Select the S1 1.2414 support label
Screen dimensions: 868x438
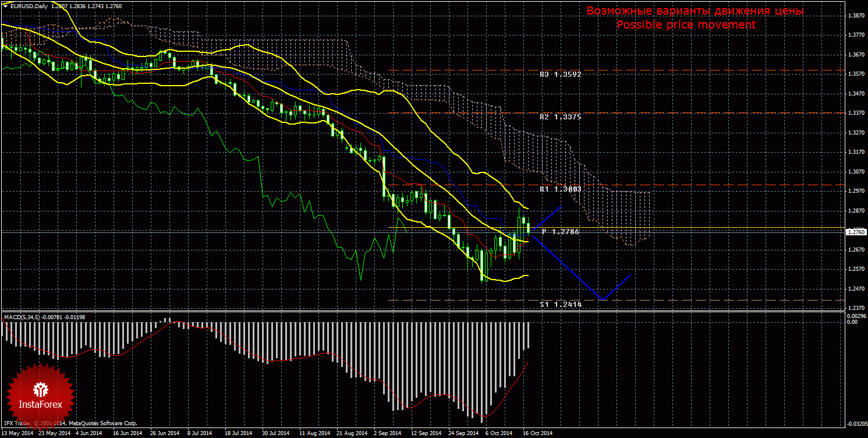click(560, 304)
